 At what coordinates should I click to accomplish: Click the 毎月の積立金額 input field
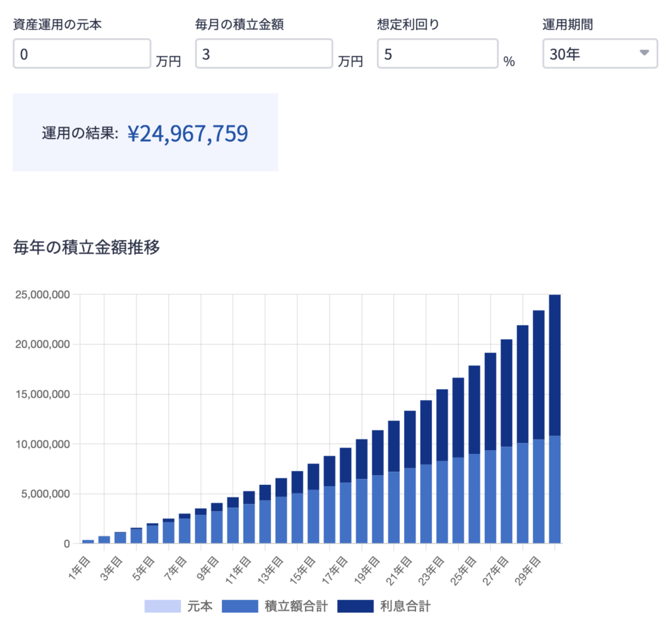pyautogui.click(x=264, y=54)
